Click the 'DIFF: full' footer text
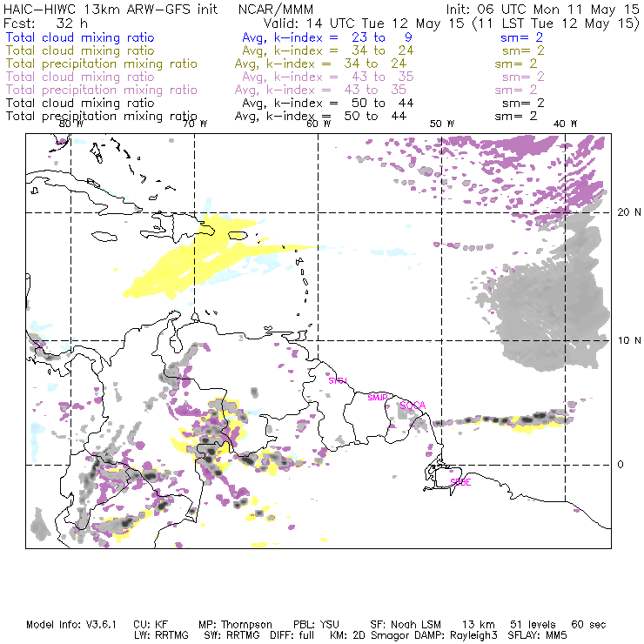This screenshot has height=644, width=644. tap(292, 635)
